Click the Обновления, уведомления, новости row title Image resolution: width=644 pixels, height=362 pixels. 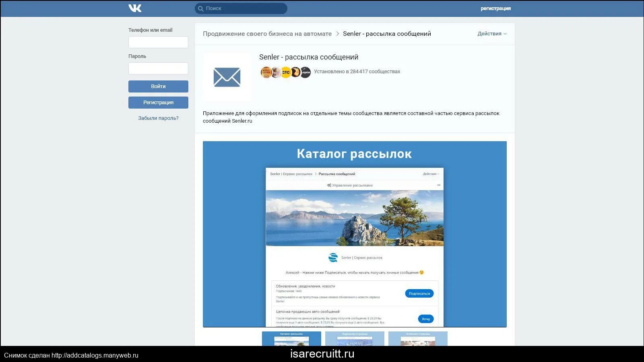(305, 286)
